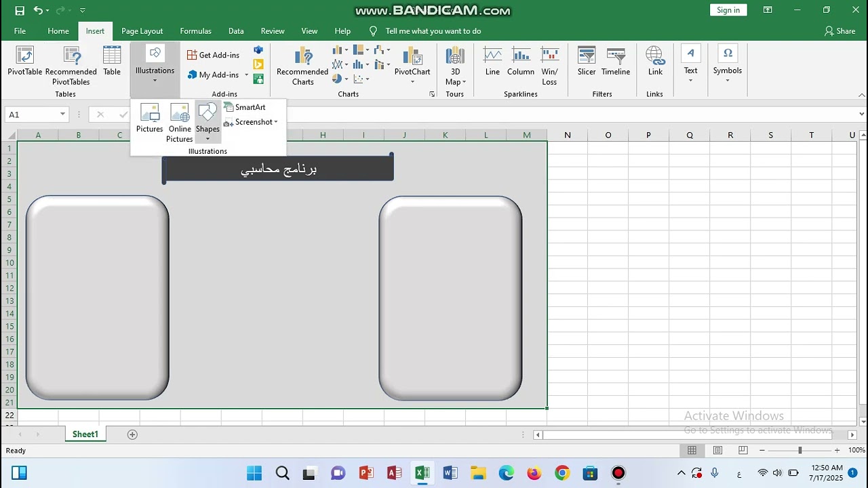Image resolution: width=868 pixels, height=488 pixels.
Task: Click the Share button
Action: pyautogui.click(x=840, y=31)
